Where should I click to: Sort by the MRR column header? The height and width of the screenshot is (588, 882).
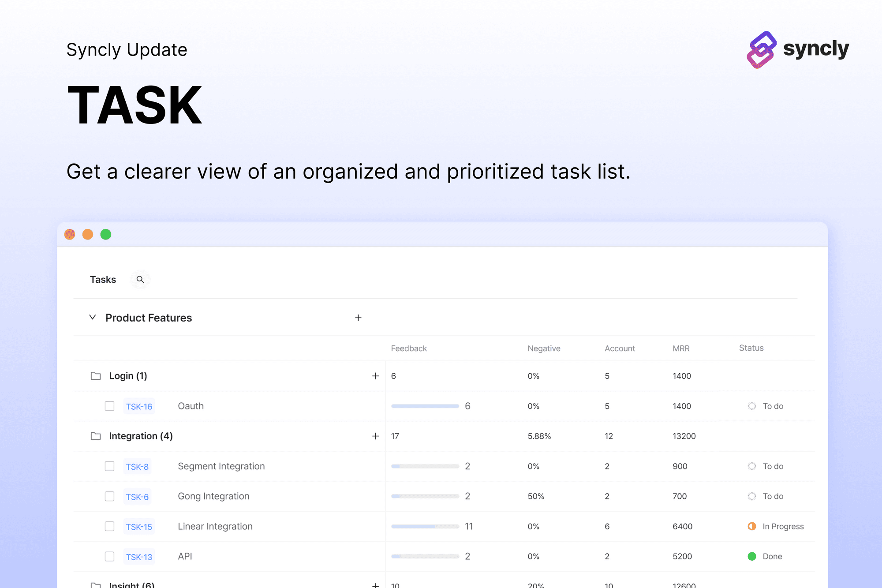coord(681,348)
